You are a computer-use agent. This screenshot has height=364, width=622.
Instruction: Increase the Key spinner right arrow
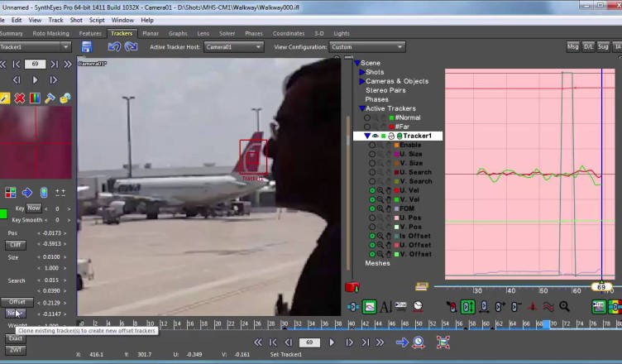tap(69, 208)
